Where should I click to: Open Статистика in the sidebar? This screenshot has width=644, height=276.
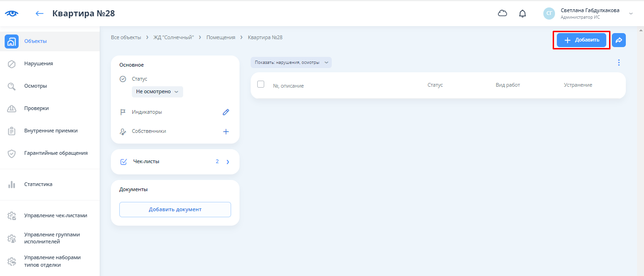coord(38,184)
